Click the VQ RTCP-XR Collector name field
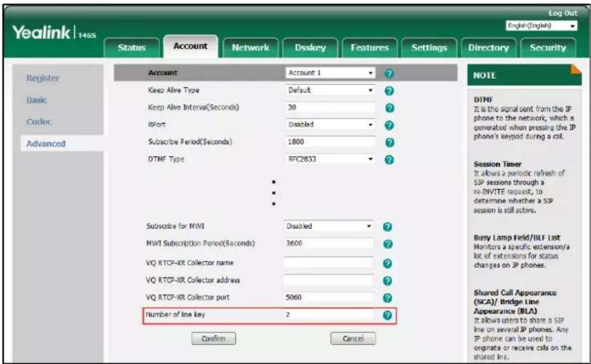The width and height of the screenshot is (591, 364). coord(328,262)
